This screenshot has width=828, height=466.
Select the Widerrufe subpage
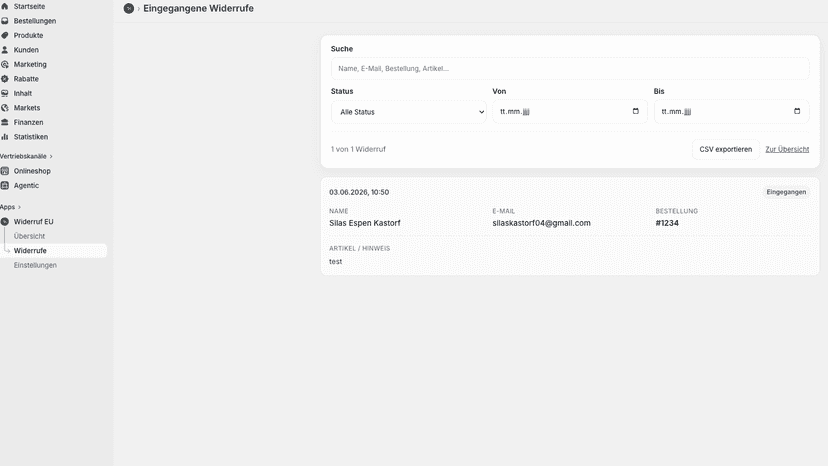[30, 250]
